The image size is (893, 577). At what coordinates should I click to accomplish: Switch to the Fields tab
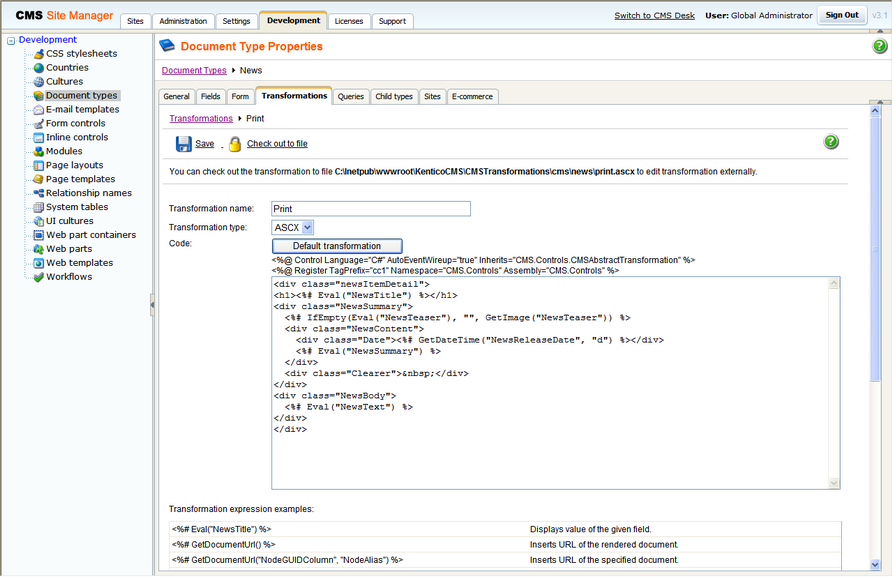(x=210, y=97)
